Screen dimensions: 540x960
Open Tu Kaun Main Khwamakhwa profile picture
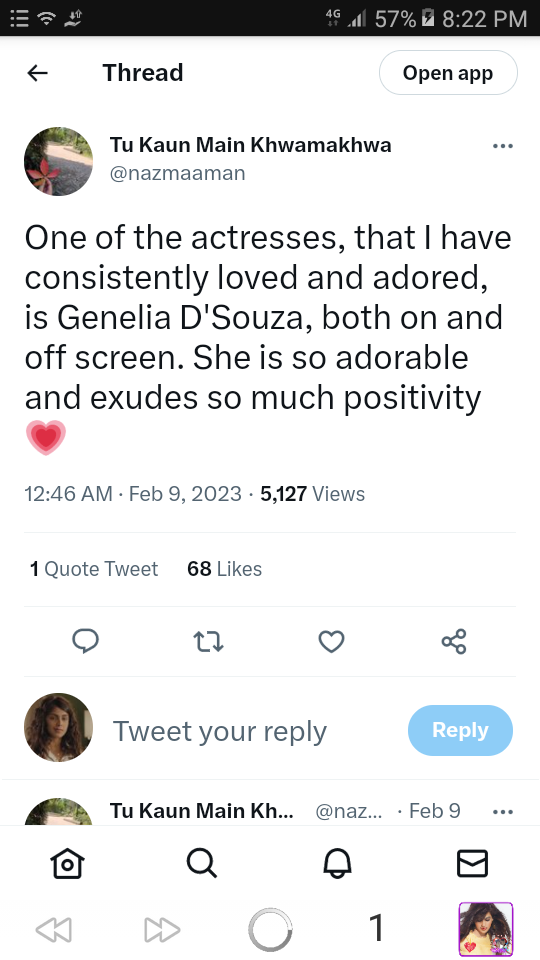coord(59,162)
